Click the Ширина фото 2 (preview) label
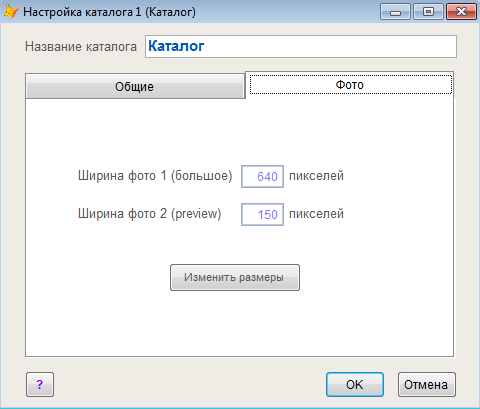This screenshot has width=480, height=409. [x=150, y=214]
